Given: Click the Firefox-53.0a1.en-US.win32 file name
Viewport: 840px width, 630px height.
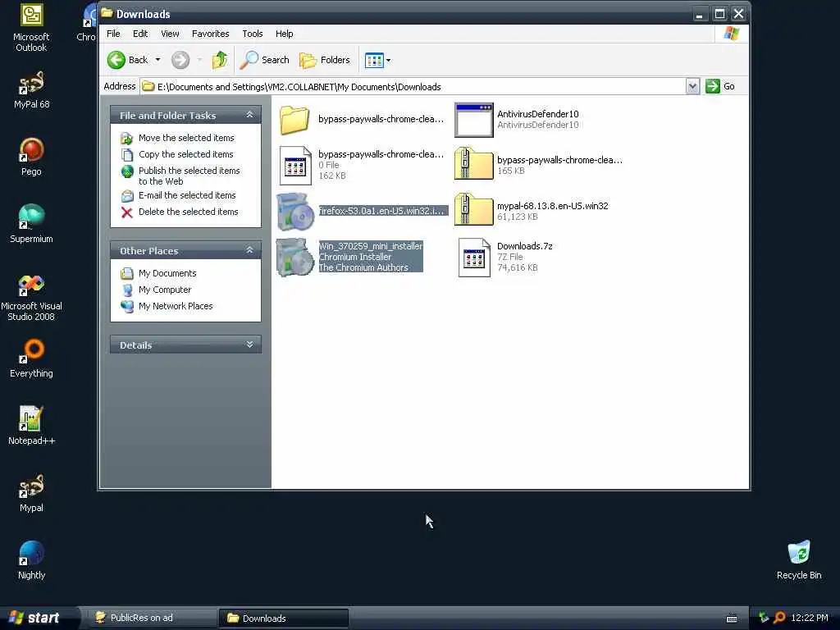Looking at the screenshot, I should 382,211.
